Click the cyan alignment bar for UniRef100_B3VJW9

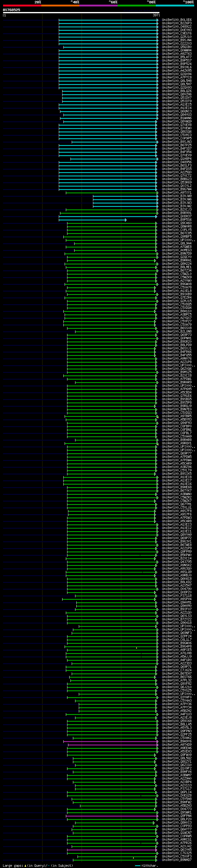[x=126, y=196]
